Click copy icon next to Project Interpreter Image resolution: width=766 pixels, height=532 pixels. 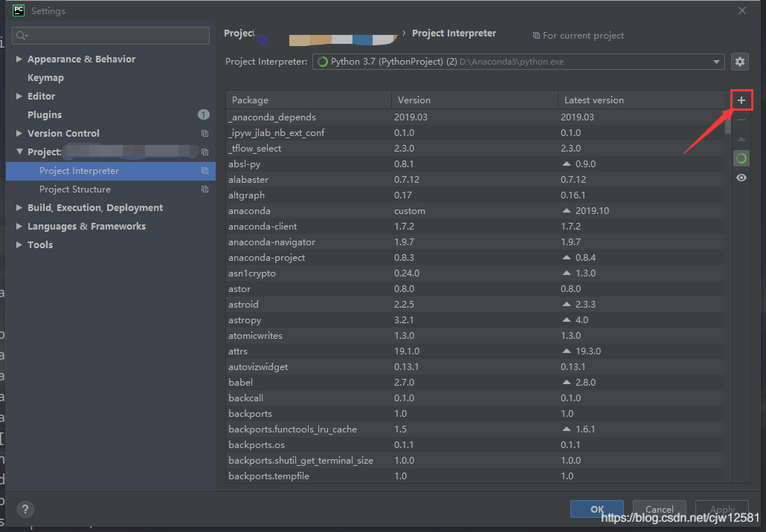[205, 171]
